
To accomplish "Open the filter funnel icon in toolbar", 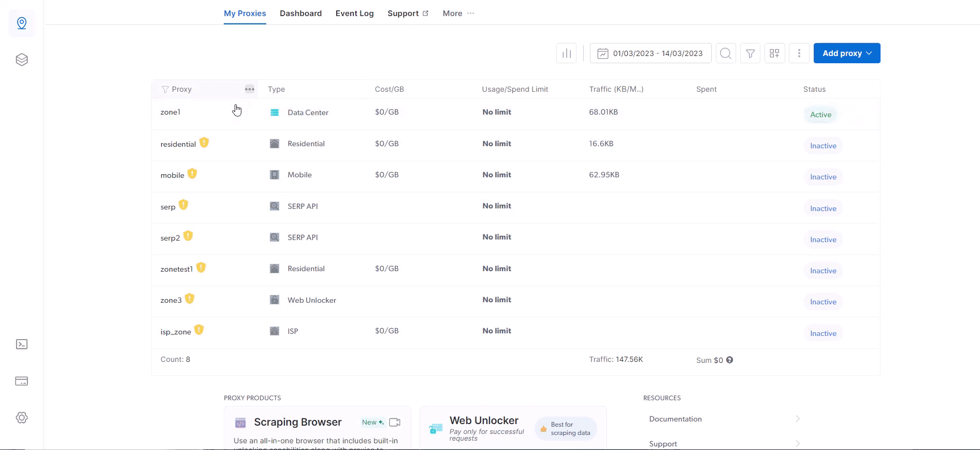I will coord(750,53).
